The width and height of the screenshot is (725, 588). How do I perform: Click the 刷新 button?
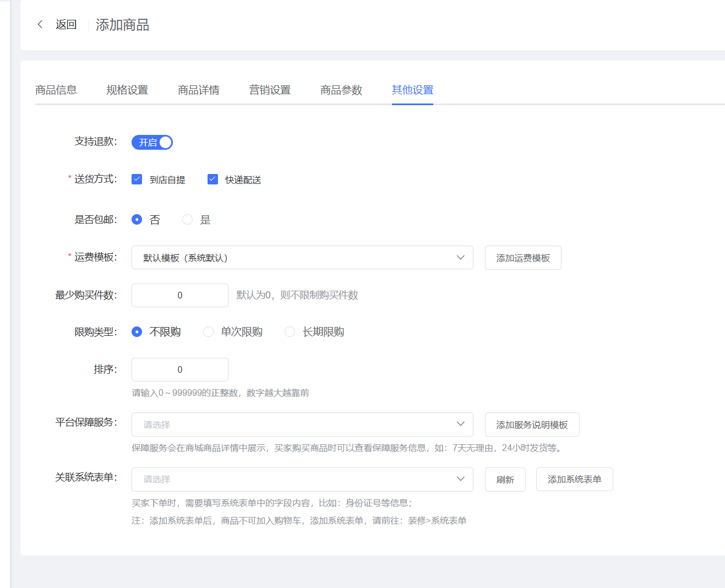coord(505,480)
